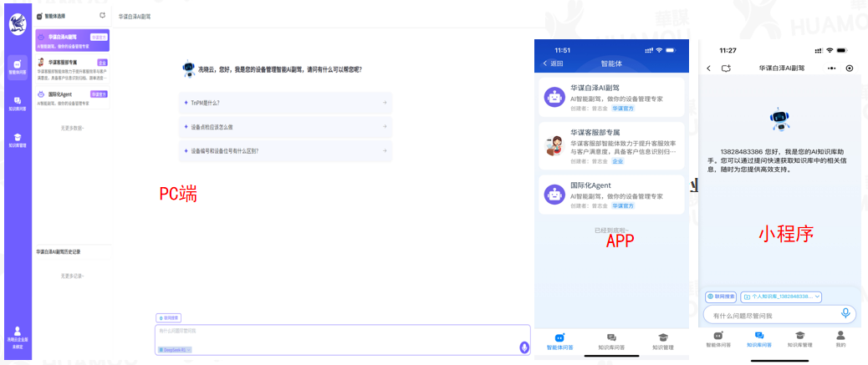Toggle 联网搜索 in the mini program
The height and width of the screenshot is (365, 868).
tap(721, 297)
